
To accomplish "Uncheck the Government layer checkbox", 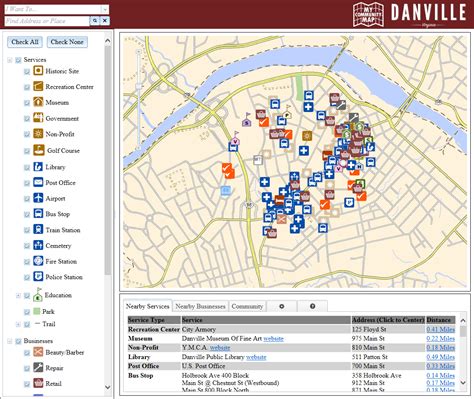I will [x=27, y=119].
